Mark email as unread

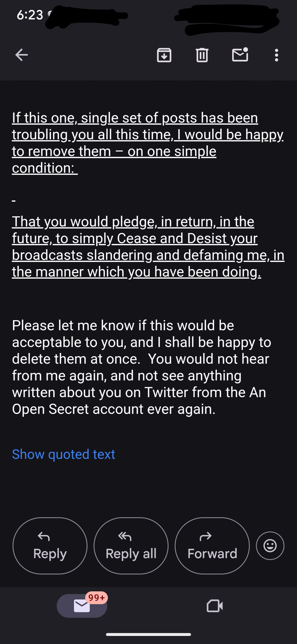tap(240, 54)
